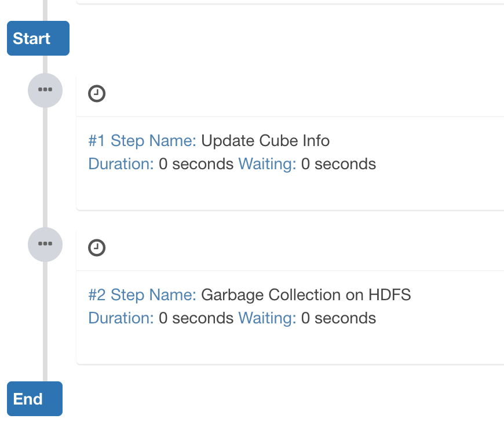504x437 pixels.
Task: Click the waiting value "0 seconds" in step #2
Action: [338, 318]
